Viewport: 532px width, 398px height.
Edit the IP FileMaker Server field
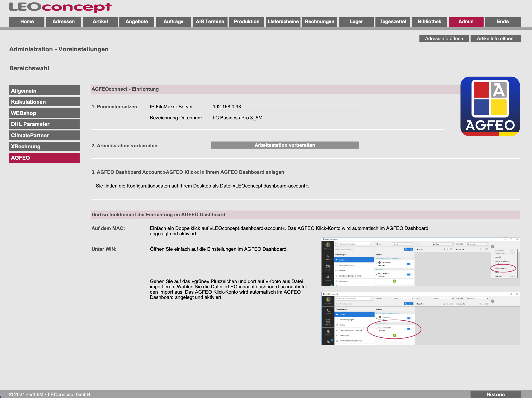pos(285,107)
